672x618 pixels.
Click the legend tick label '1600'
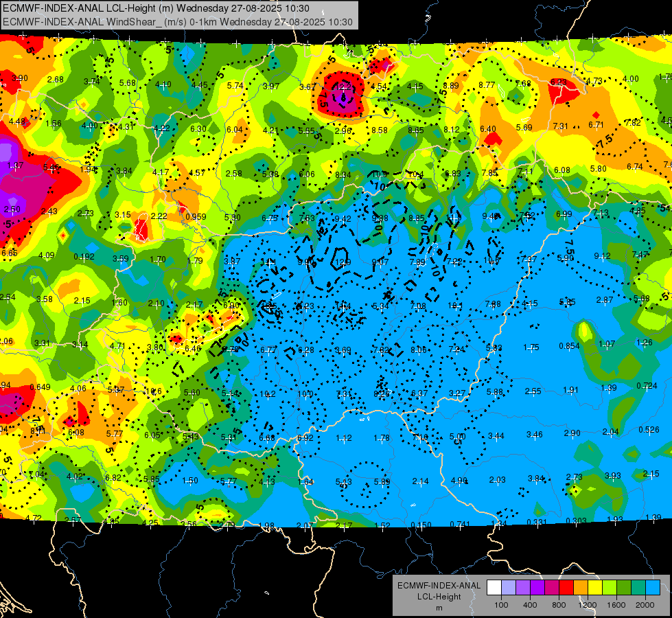click(616, 605)
